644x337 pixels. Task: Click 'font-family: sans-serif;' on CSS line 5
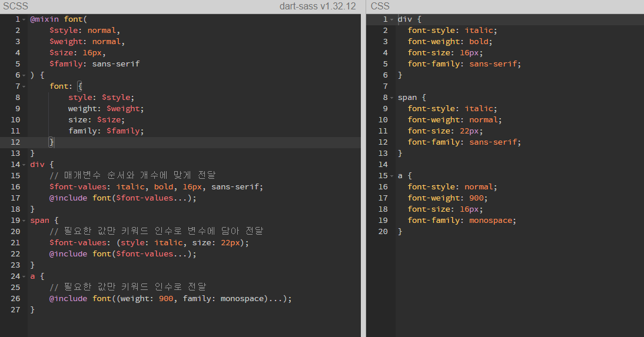(x=464, y=64)
